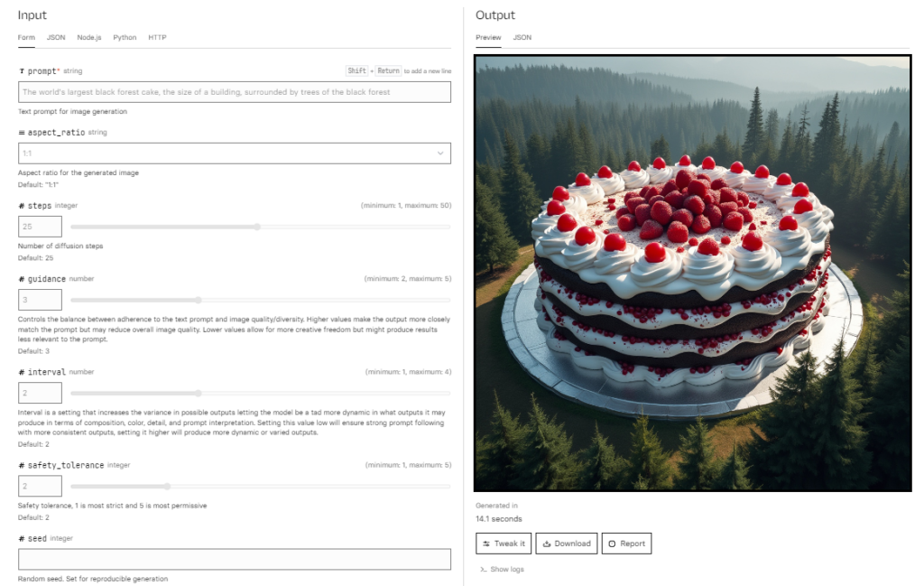The height and width of the screenshot is (586, 924).
Task: Click the Report circle icon
Action: coord(612,544)
